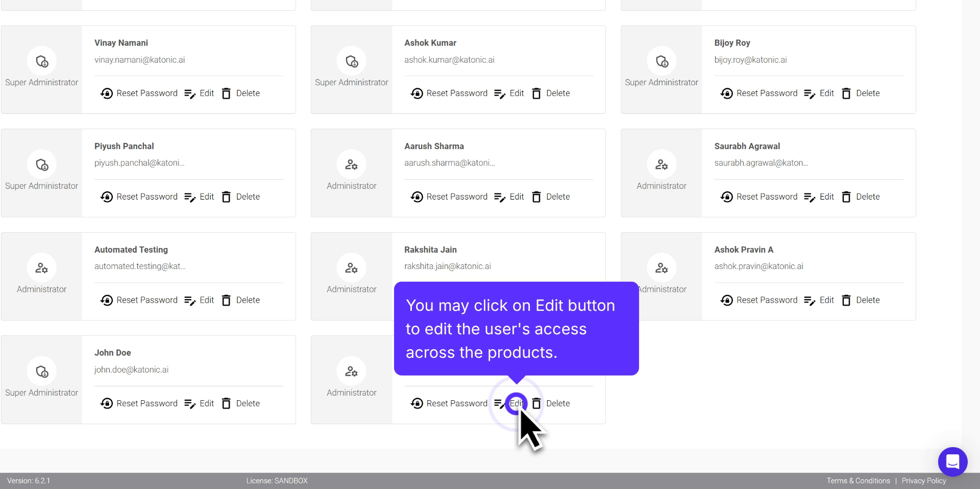Click the Administrator icon on Rakshita Jain's card
Screen dimensions: 980x489
352,268
